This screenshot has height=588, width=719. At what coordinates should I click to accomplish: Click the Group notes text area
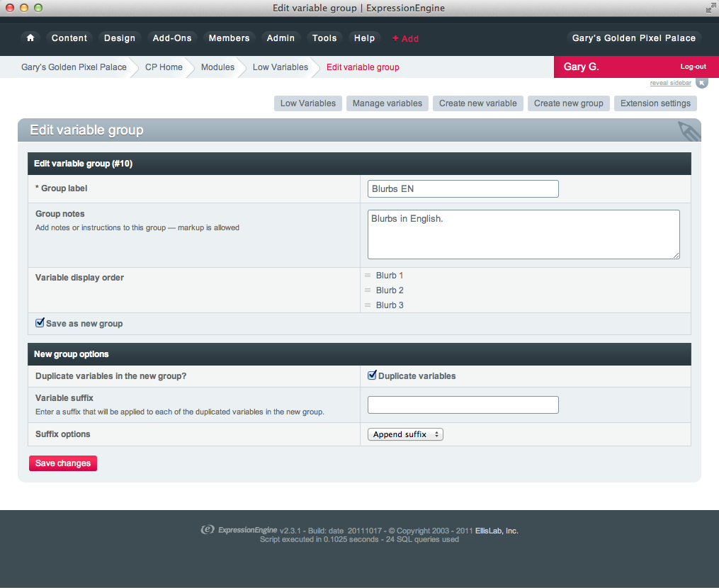tap(523, 234)
